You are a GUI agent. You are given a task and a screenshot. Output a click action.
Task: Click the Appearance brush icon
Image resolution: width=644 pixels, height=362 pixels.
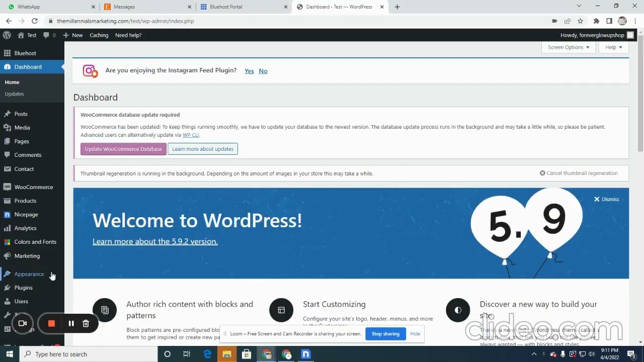pos(7,274)
